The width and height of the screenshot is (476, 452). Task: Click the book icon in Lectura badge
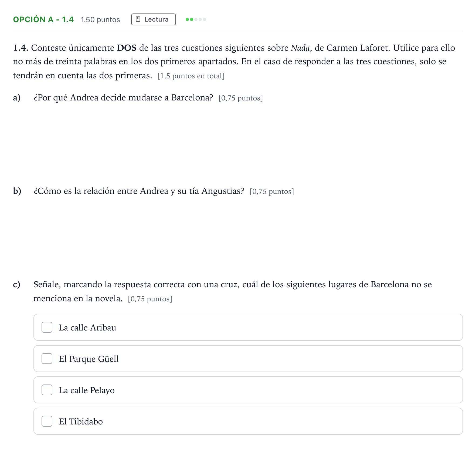138,19
